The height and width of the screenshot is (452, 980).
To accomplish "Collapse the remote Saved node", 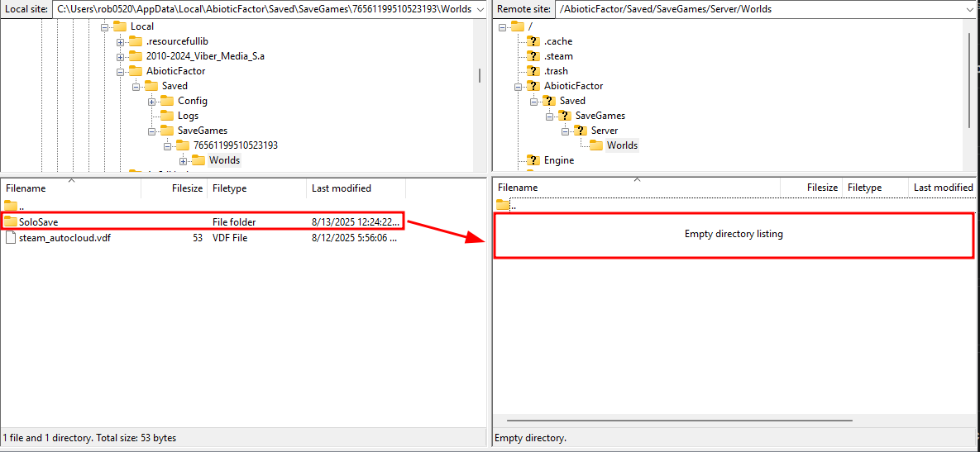I will (533, 102).
